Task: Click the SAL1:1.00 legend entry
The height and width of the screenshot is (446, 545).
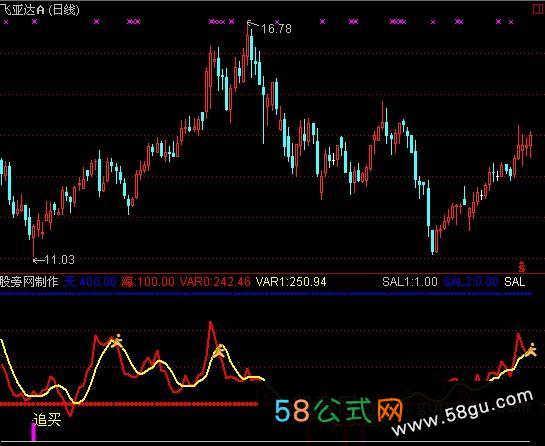Action: 410,282
